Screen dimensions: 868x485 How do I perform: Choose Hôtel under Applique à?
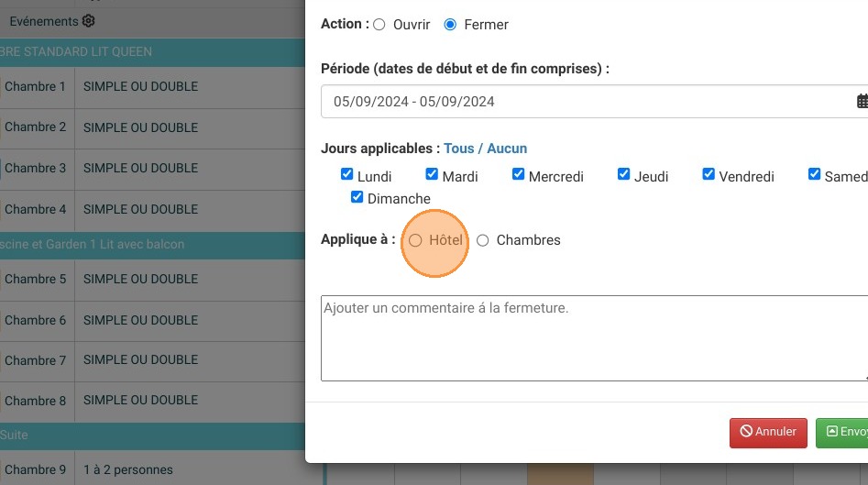(x=415, y=240)
